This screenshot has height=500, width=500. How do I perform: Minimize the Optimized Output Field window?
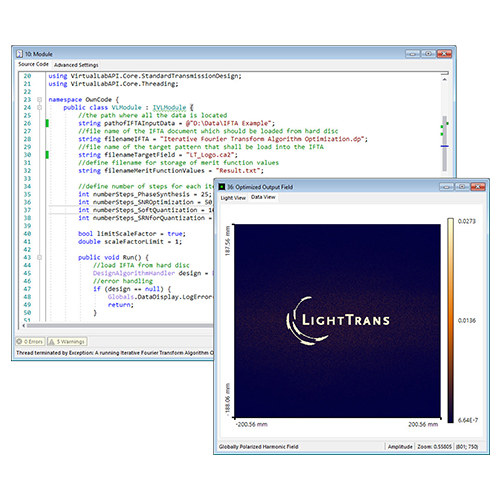click(446, 187)
